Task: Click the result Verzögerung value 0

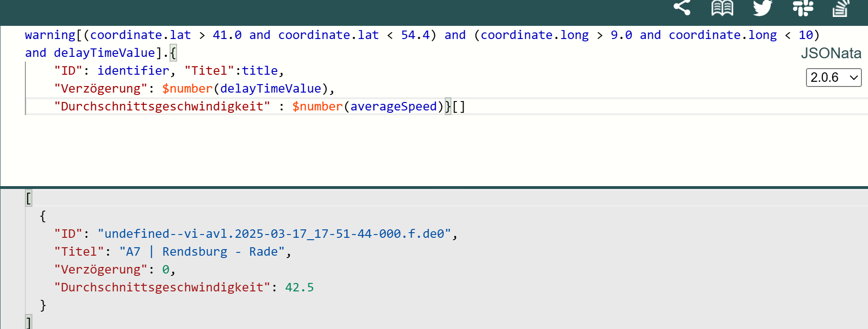Action: [x=166, y=270]
